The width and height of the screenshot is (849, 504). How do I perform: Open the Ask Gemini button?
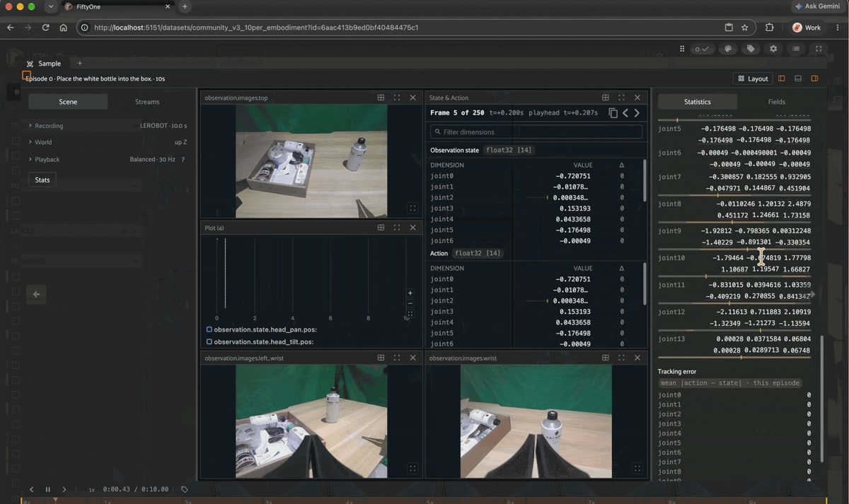pyautogui.click(x=819, y=6)
